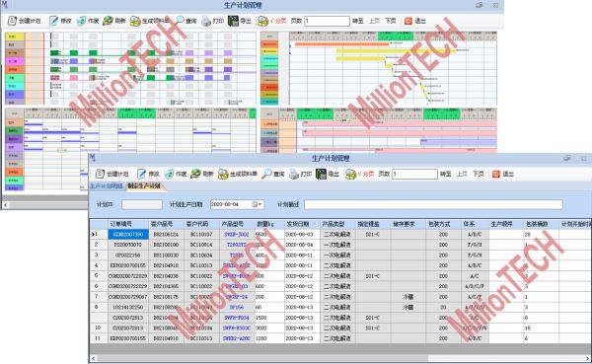Click 刷新 refresh icon in front window
Screen dimensions: 592x364
(x=195, y=174)
